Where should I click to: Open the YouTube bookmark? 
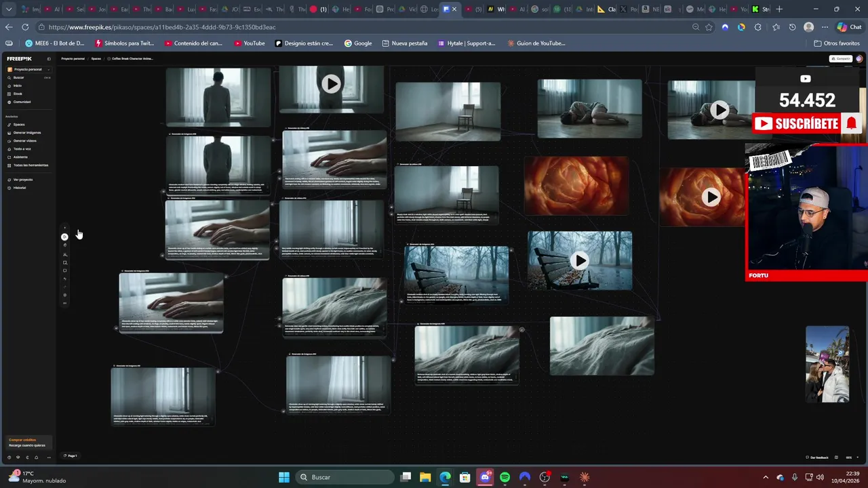(250, 43)
